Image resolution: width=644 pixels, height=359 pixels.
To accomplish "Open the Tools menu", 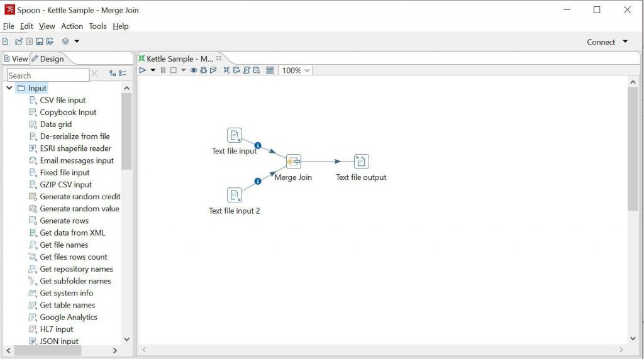I will click(97, 26).
